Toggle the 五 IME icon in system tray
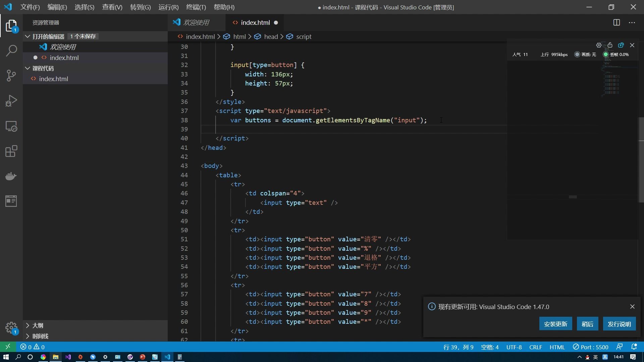 click(605, 357)
